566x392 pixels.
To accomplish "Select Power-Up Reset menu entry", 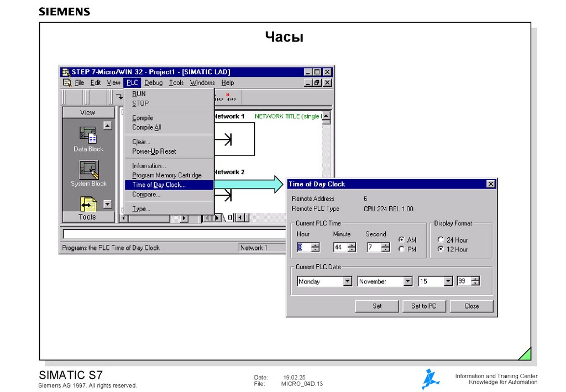I will pyautogui.click(x=169, y=151).
